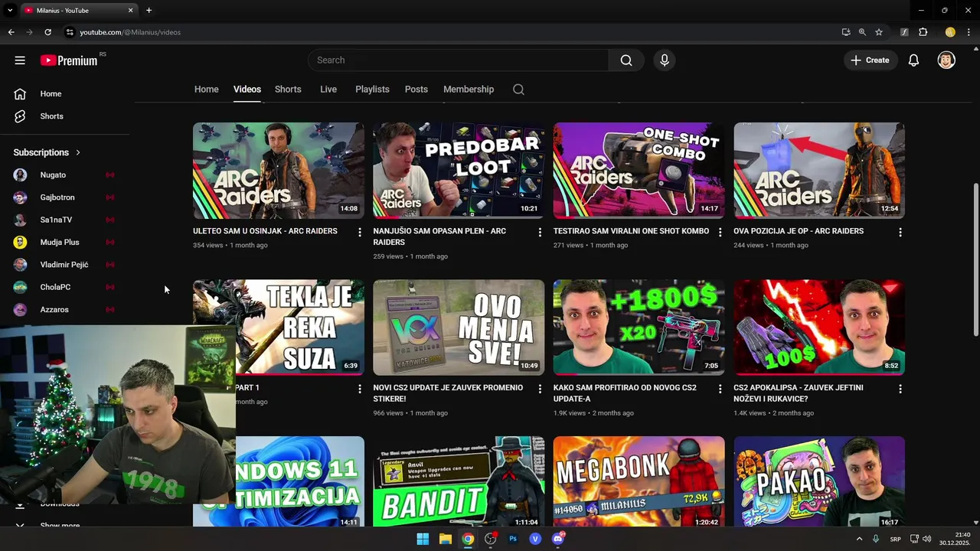Start voice search with microphone icon

664,60
